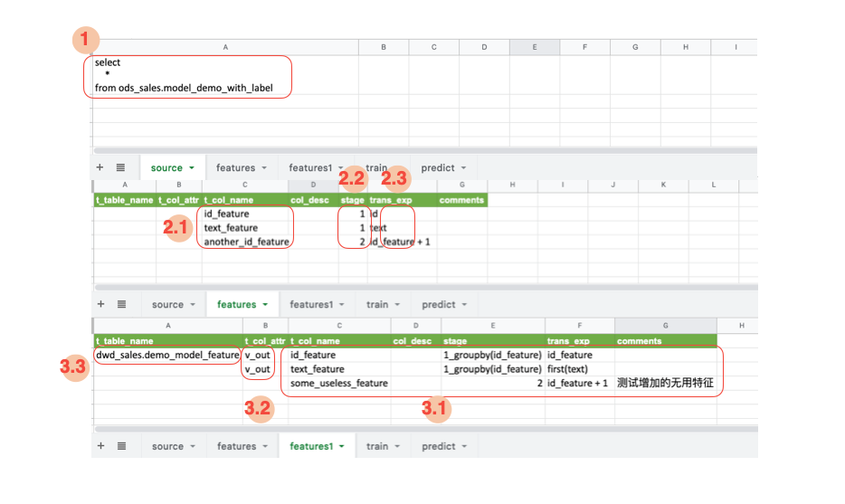Open predict tab dropdown arrow in the source-active bar

pyautogui.click(x=464, y=168)
